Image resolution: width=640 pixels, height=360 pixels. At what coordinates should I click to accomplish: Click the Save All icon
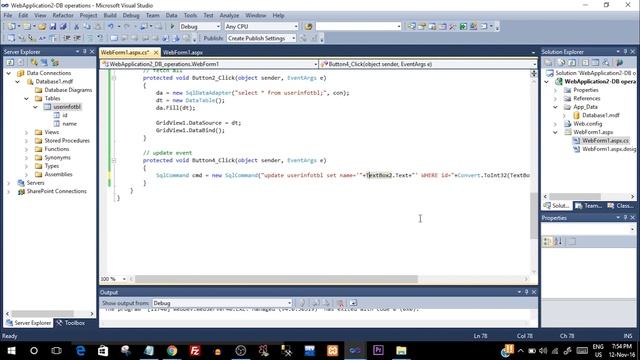63,27
